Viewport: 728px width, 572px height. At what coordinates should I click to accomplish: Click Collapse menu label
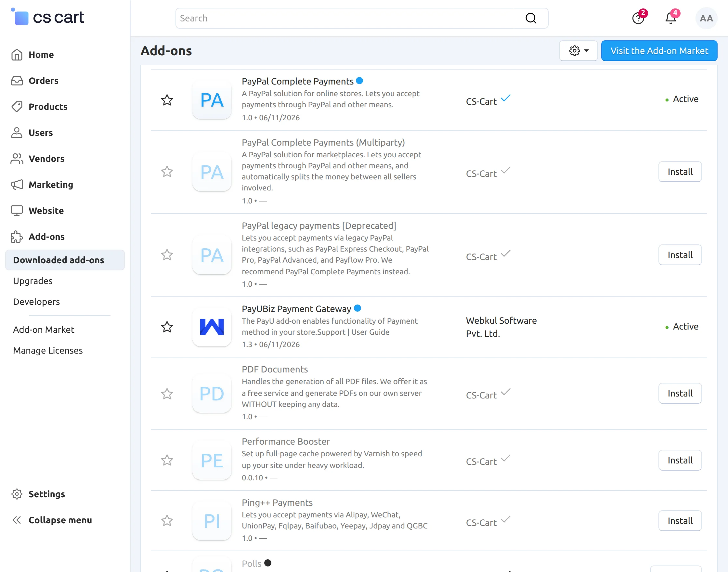[x=60, y=520]
